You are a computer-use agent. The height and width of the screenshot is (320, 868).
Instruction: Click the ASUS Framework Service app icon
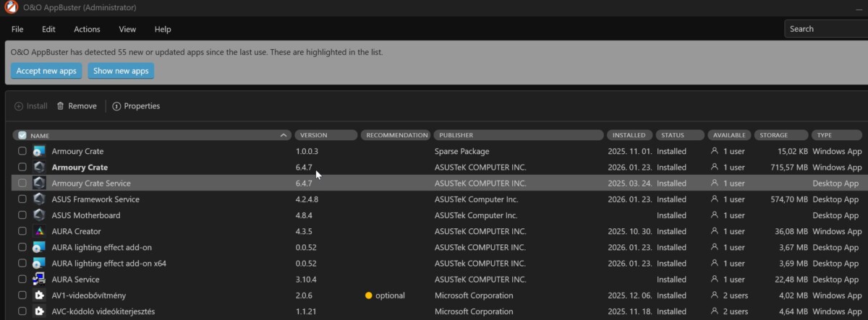click(x=39, y=199)
